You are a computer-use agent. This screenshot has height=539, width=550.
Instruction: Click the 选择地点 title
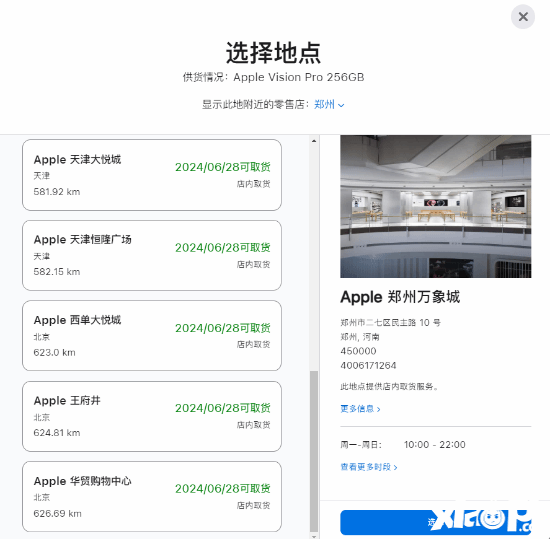273,53
